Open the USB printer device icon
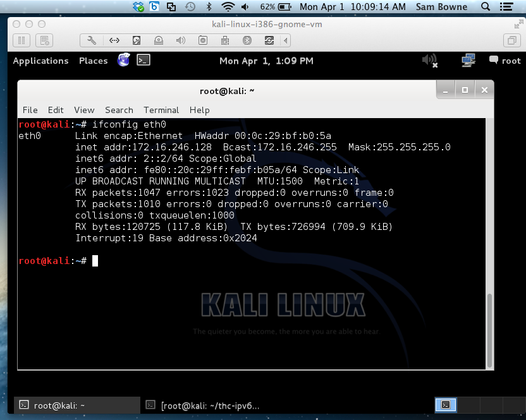Screen dimensions: 526x420 (225, 40)
